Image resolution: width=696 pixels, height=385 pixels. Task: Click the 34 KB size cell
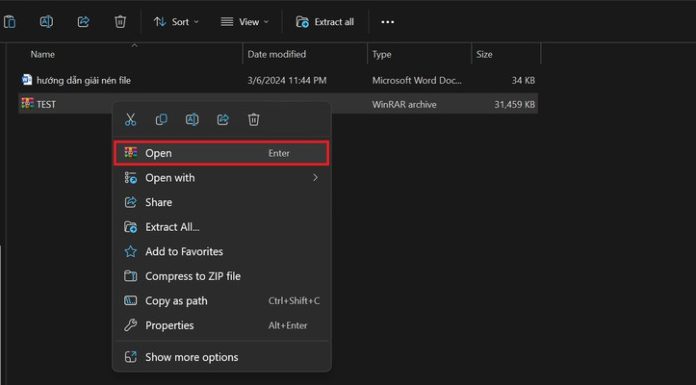tap(523, 80)
